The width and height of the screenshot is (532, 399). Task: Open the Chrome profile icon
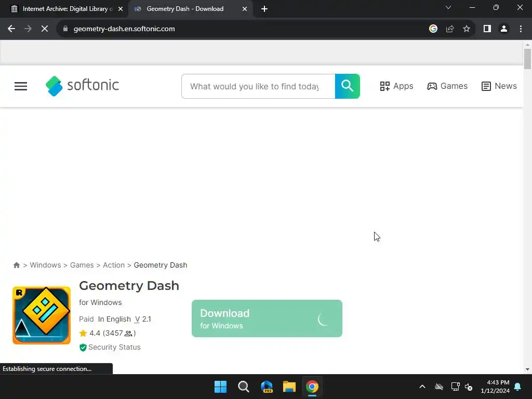click(x=504, y=29)
